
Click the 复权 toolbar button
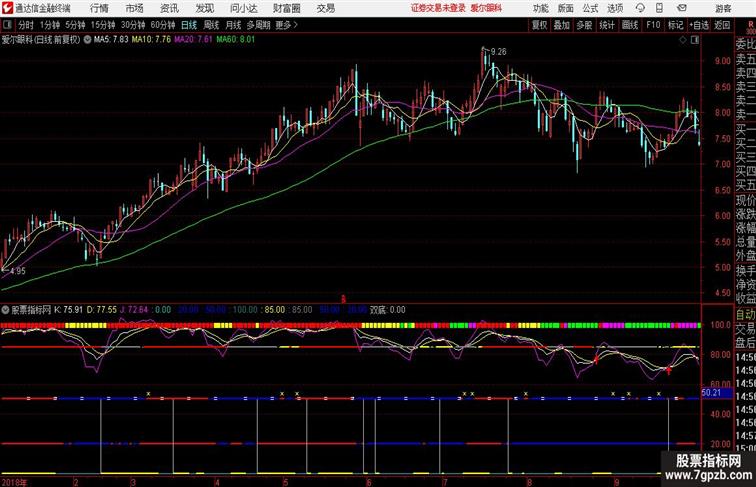[539, 25]
